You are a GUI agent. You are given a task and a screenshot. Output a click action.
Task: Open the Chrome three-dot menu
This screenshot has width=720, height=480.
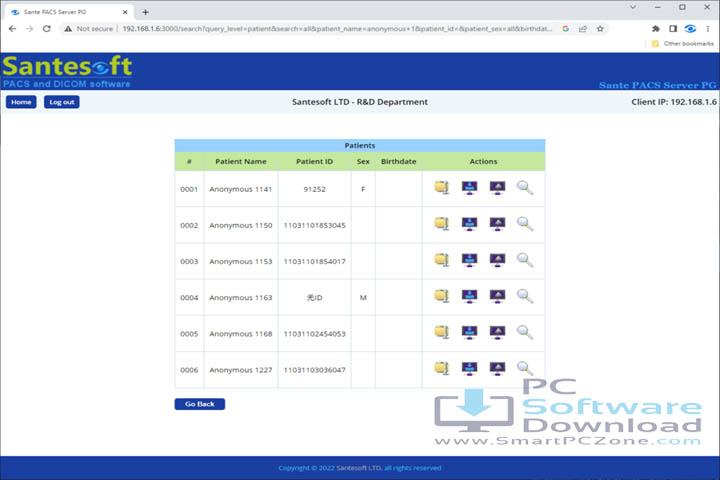pyautogui.click(x=708, y=28)
